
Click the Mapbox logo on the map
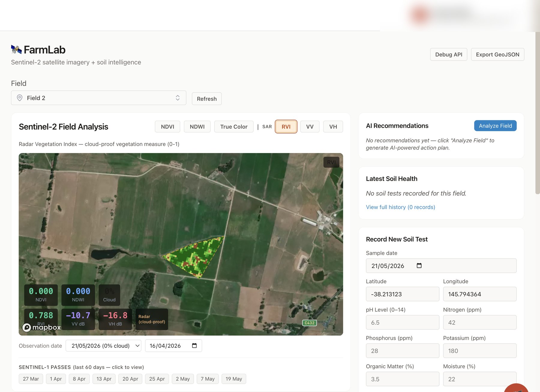pyautogui.click(x=42, y=327)
